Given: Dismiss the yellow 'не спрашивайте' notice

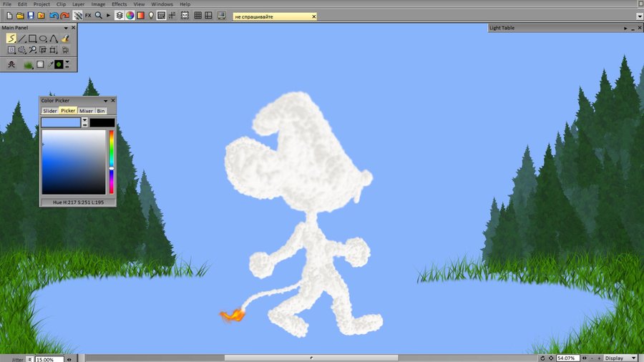Looking at the screenshot, I should 314,16.
